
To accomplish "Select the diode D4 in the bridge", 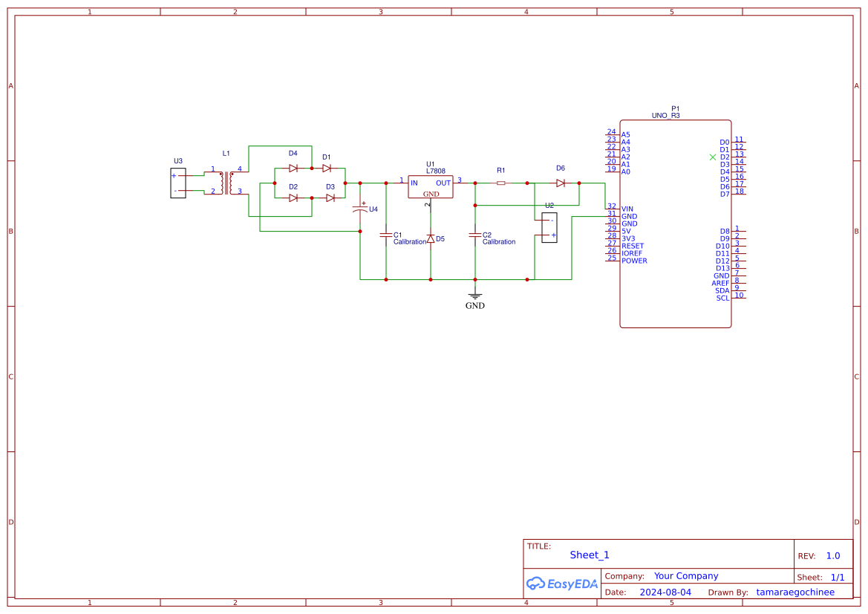I will point(293,168).
